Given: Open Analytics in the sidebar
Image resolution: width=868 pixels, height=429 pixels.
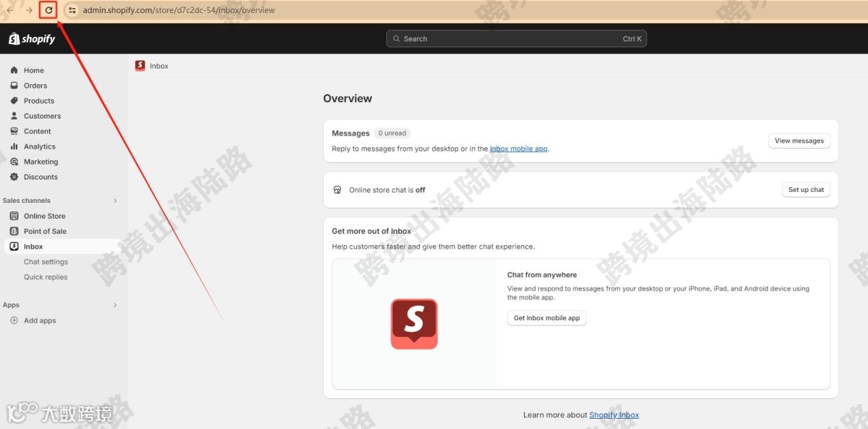Looking at the screenshot, I should (x=40, y=147).
